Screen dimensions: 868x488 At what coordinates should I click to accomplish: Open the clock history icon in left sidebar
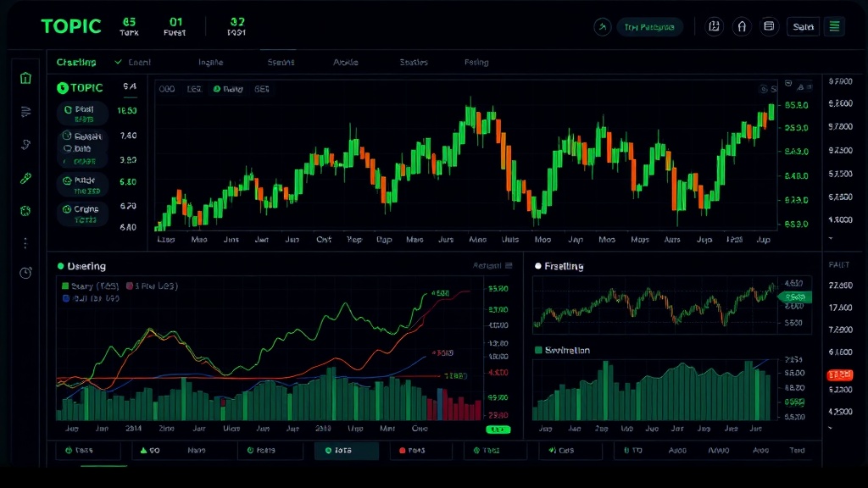point(25,273)
